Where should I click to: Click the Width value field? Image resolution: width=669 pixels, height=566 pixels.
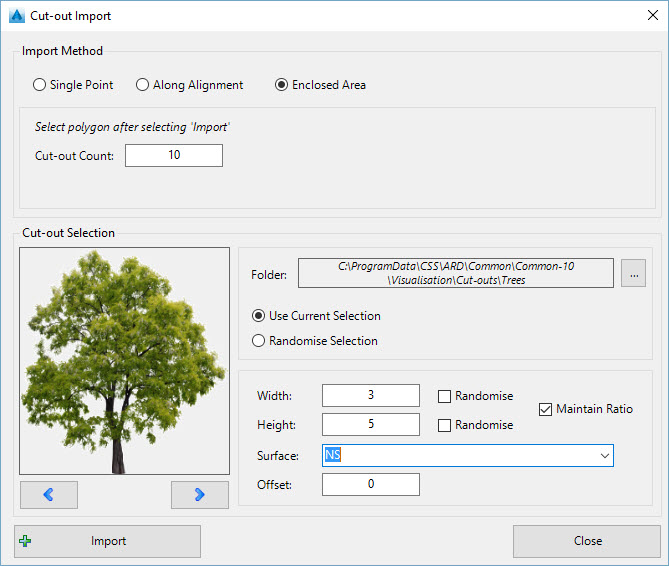tap(370, 396)
